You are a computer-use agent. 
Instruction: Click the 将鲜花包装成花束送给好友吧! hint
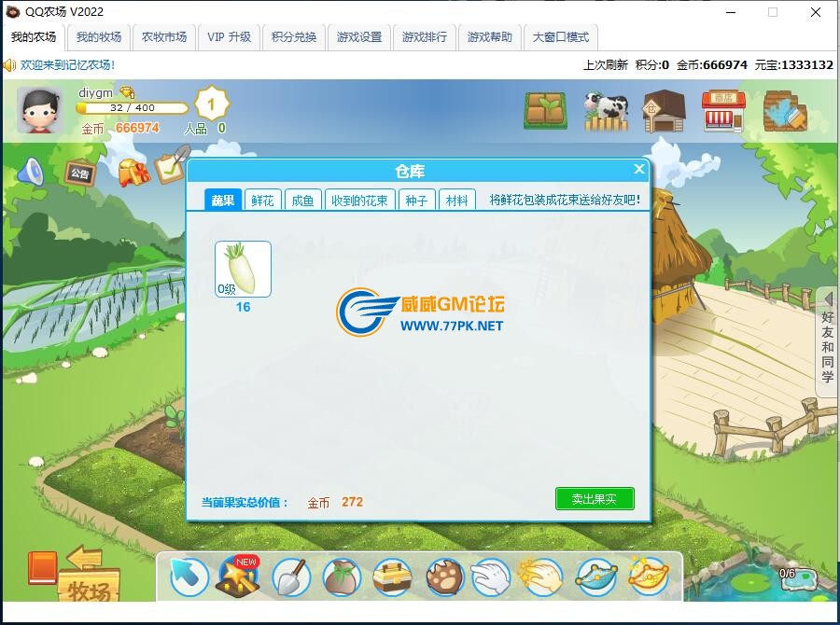click(566, 201)
